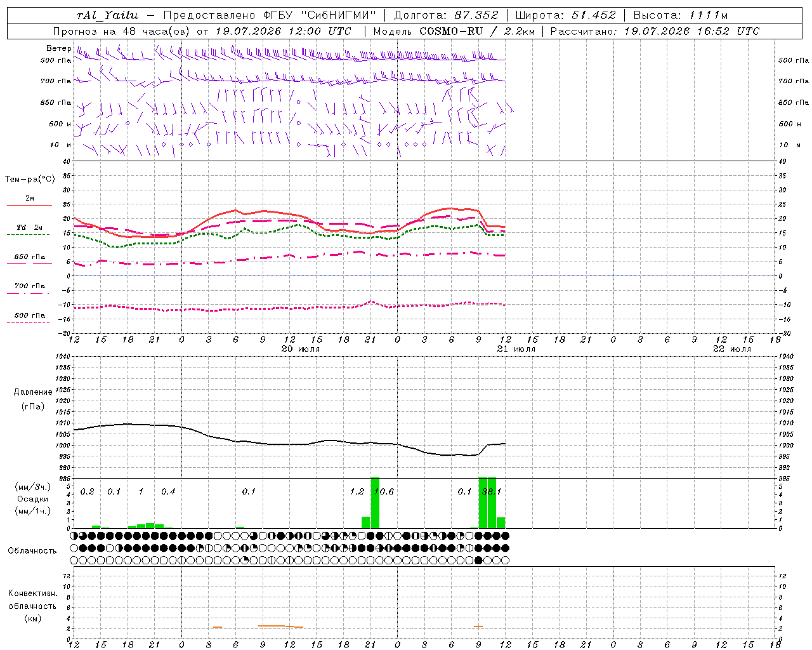
Task: Click the solid black circle in bottom cloudiness row
Action: (x=478, y=560)
